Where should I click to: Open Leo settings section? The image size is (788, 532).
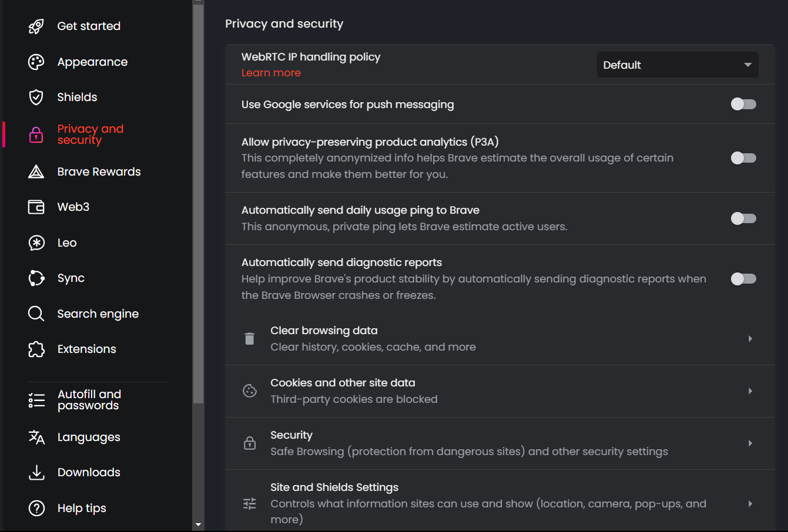pos(67,243)
